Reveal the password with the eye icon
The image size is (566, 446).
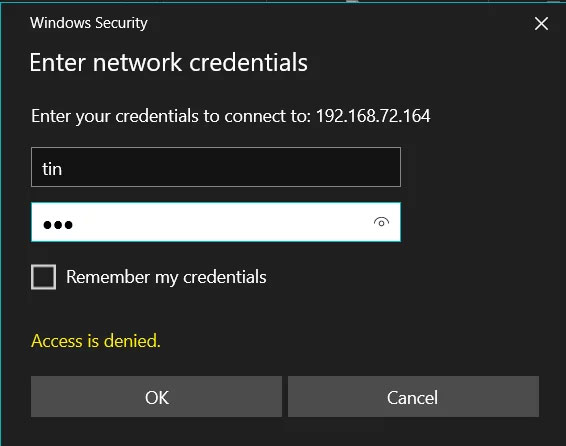[381, 222]
